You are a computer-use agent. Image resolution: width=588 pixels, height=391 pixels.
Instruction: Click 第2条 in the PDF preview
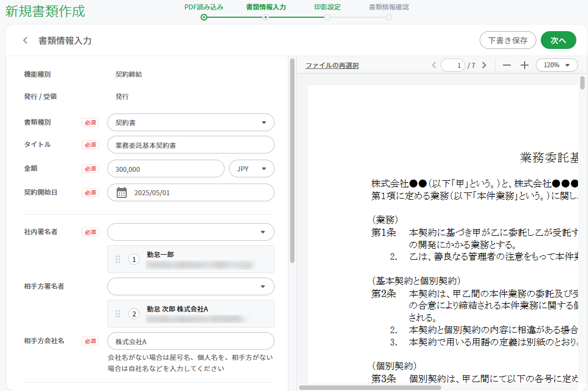pyautogui.click(x=383, y=294)
